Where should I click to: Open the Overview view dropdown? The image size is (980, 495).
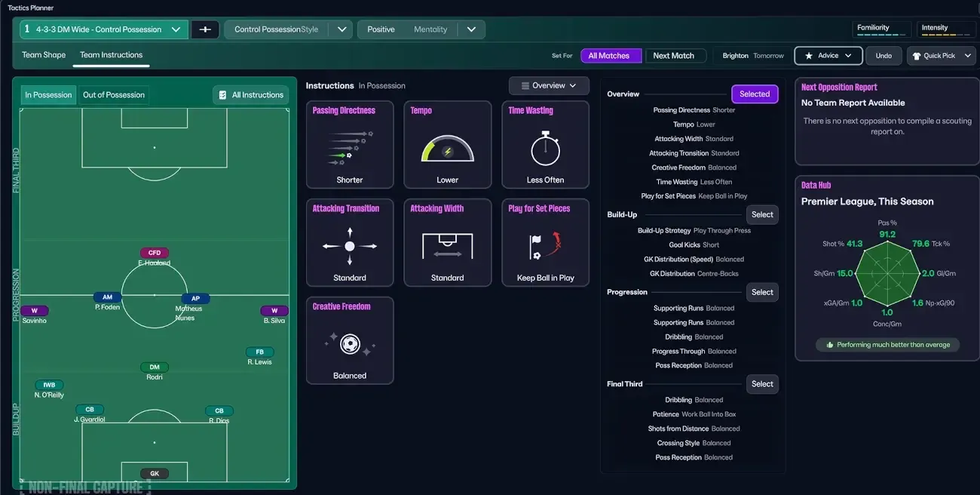548,85
